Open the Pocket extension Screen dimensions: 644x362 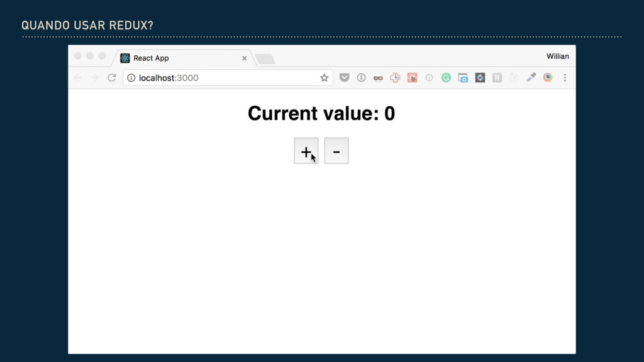[344, 77]
